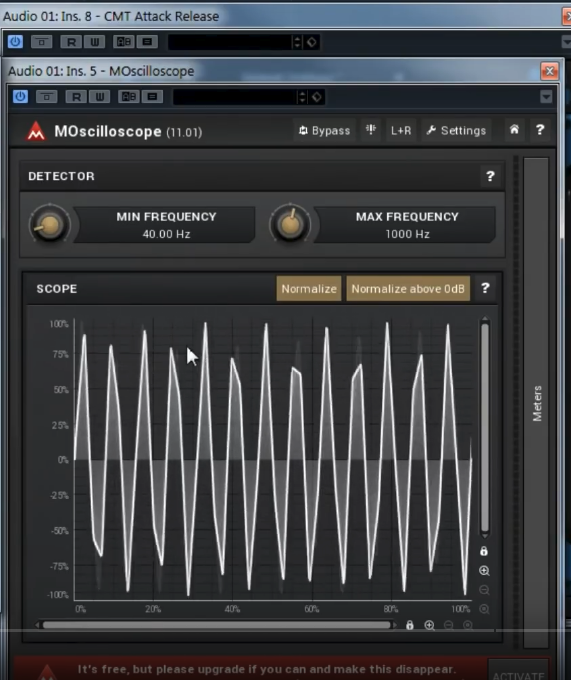The image size is (571, 680).
Task: Toggle MOscilloscope plugin power button
Action: point(20,96)
